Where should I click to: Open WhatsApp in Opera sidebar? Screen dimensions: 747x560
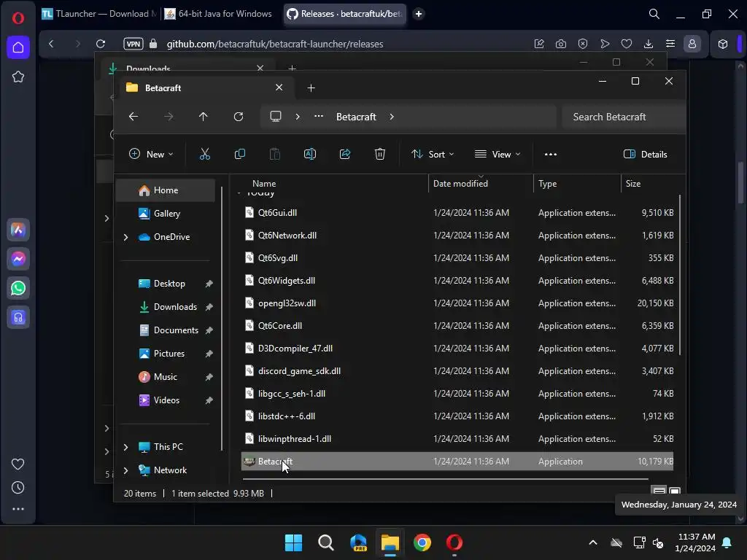[x=18, y=288]
